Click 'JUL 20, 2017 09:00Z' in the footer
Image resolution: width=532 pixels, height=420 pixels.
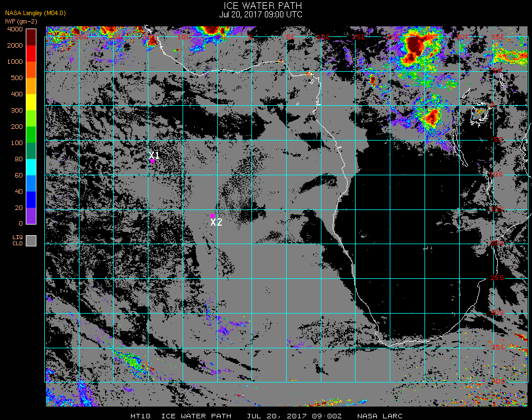[x=294, y=416]
